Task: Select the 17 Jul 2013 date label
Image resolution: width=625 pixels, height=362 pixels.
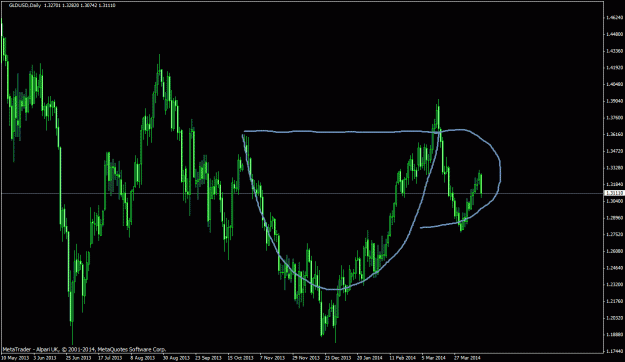Action: click(x=111, y=358)
